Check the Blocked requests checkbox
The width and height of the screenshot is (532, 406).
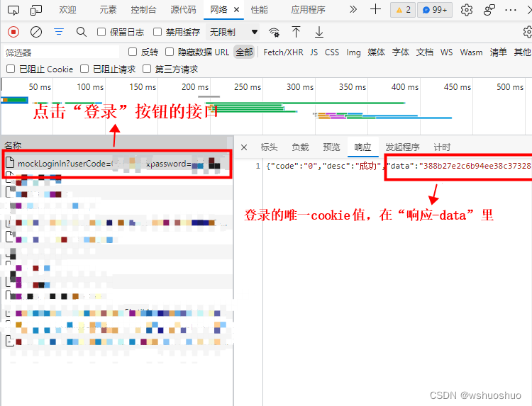click(84, 69)
